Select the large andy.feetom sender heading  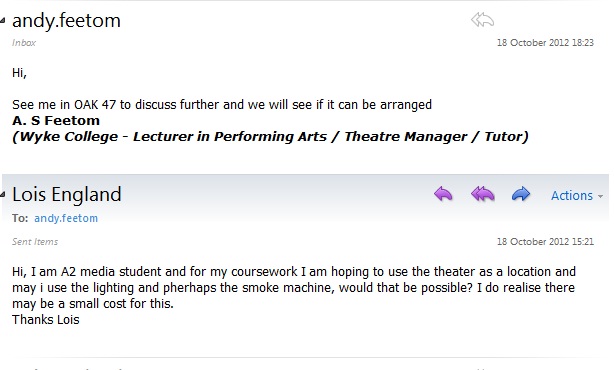(66, 20)
